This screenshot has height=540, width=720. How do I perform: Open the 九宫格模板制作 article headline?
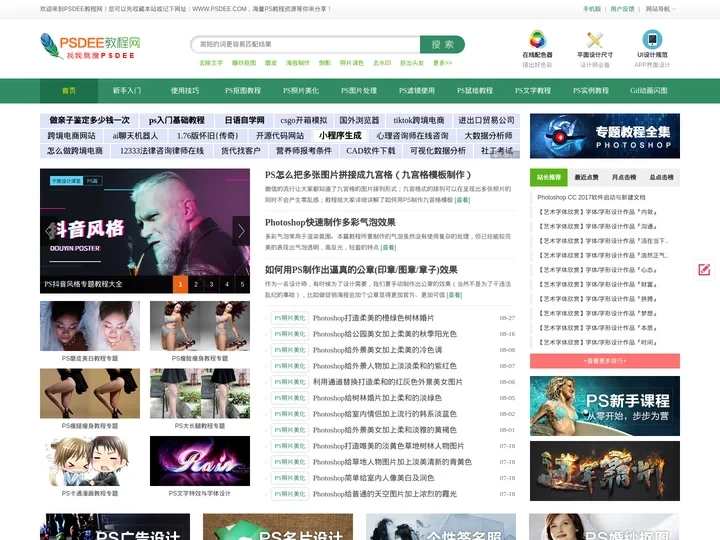pos(368,175)
